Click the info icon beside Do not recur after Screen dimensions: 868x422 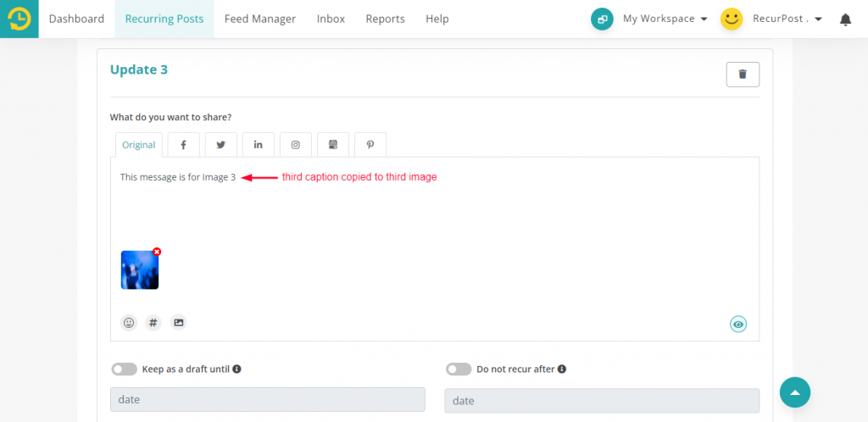tap(562, 369)
